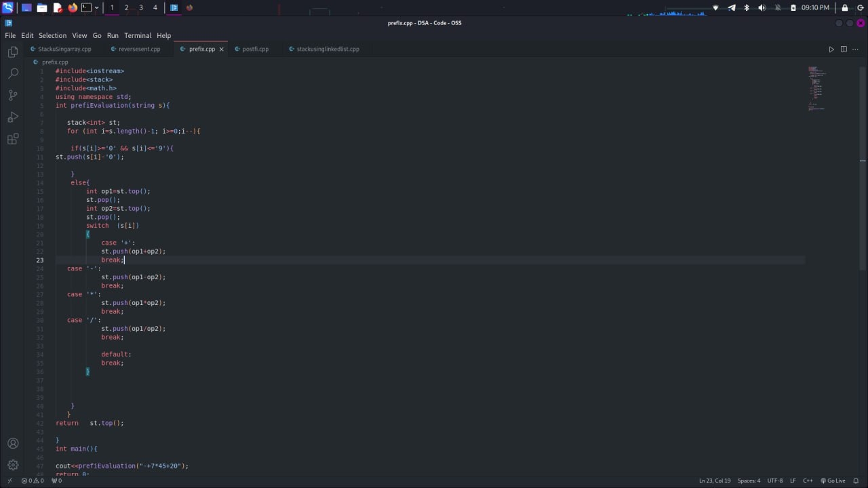
Task: Open the Manage gear settings
Action: pos(13,465)
